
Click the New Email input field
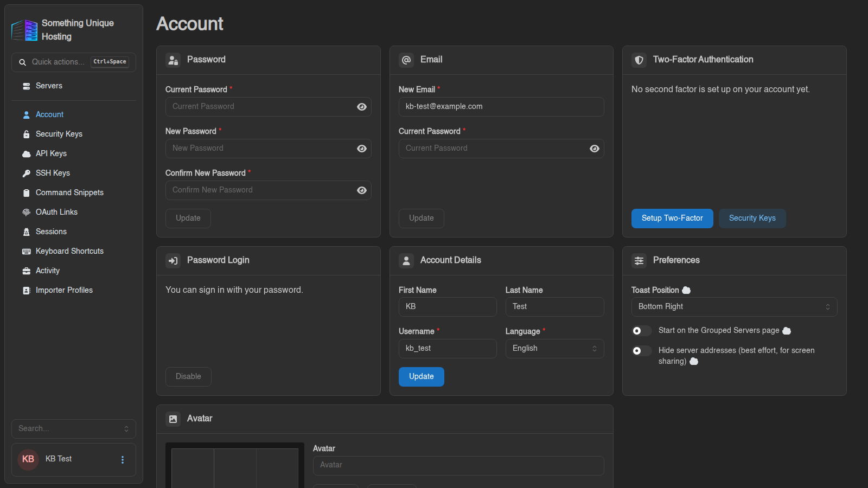tap(501, 107)
